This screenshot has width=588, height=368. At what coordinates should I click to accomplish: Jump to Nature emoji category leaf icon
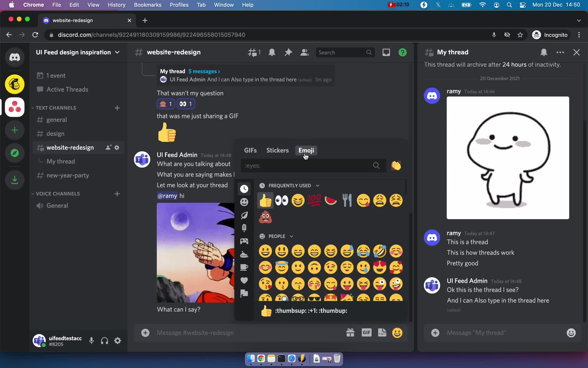coord(244,215)
